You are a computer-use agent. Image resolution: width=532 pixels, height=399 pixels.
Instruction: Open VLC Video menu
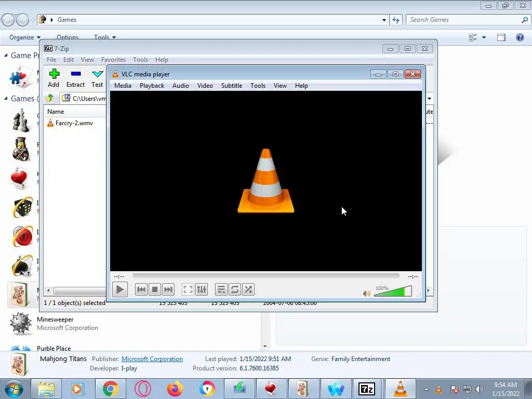click(x=205, y=86)
